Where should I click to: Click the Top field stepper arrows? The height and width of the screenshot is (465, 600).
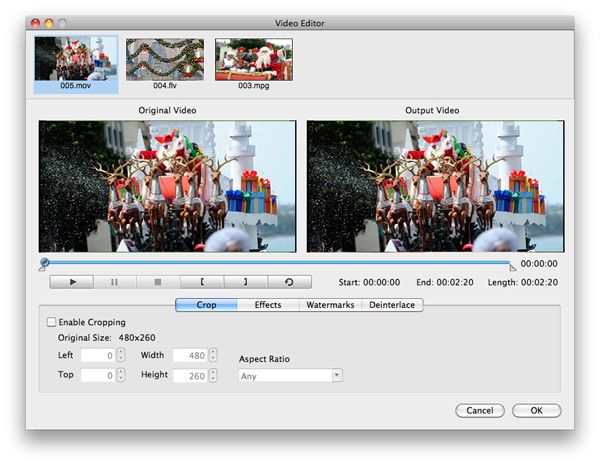pyautogui.click(x=121, y=375)
